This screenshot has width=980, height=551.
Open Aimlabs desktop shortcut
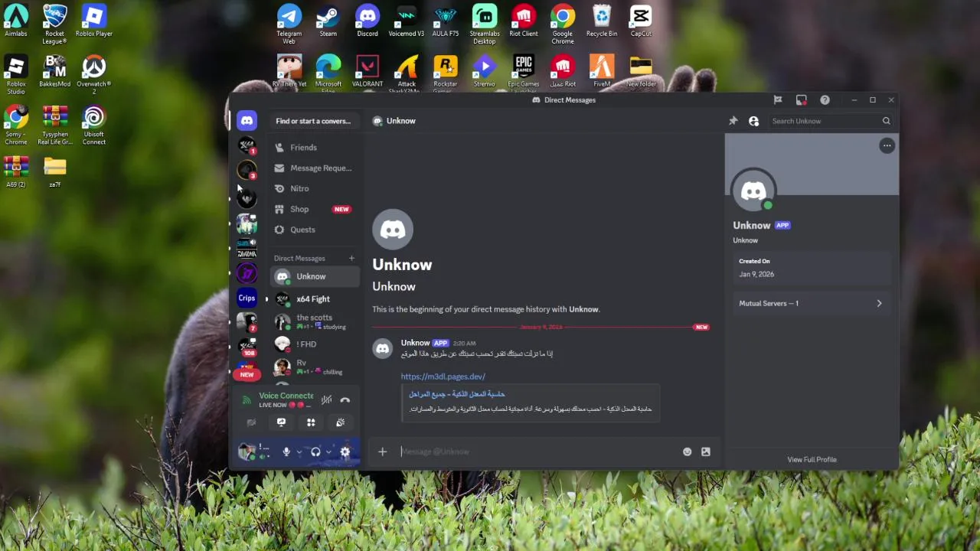pyautogui.click(x=16, y=20)
